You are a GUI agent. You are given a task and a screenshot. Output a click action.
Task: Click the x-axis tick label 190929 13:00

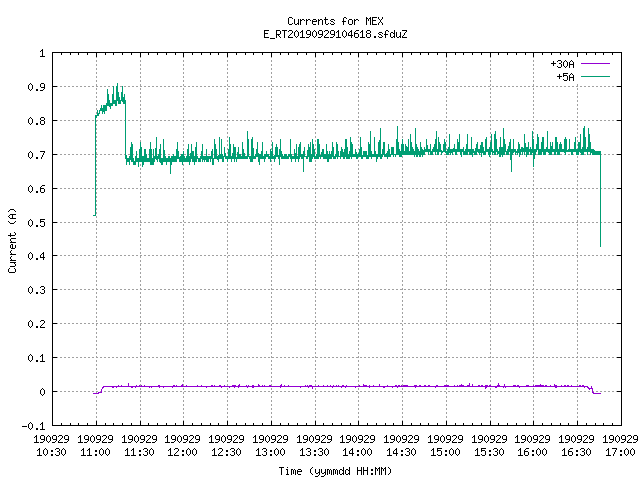[x=271, y=446]
